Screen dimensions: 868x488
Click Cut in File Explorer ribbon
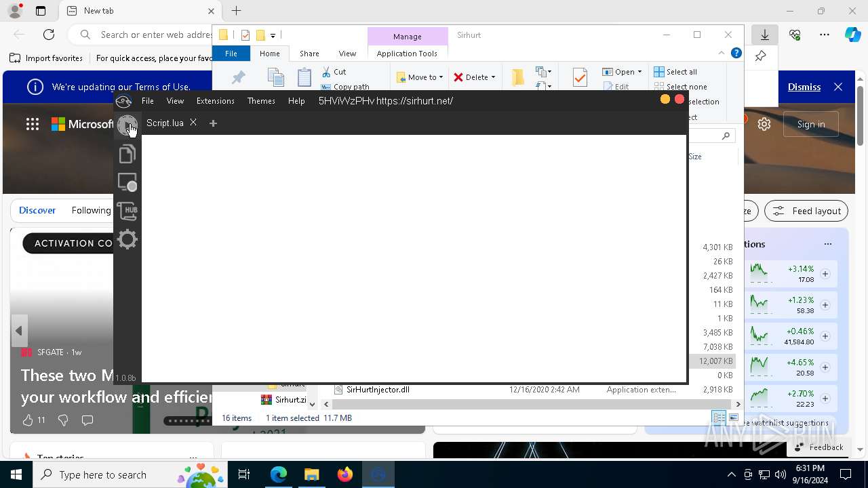pyautogui.click(x=334, y=72)
